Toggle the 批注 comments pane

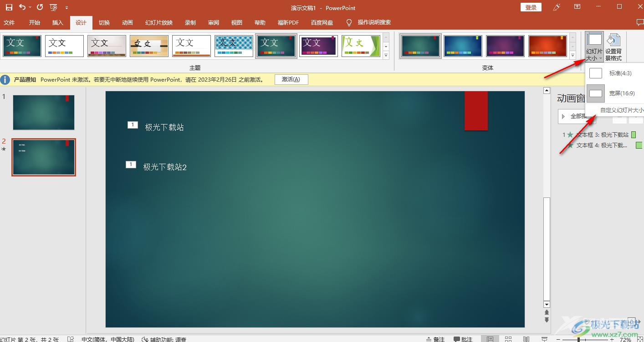point(463,339)
